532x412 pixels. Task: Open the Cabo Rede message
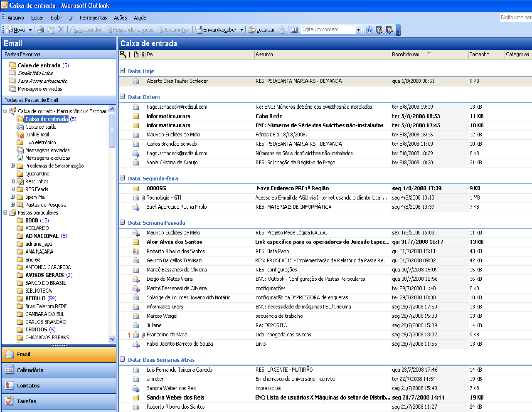(x=325, y=116)
